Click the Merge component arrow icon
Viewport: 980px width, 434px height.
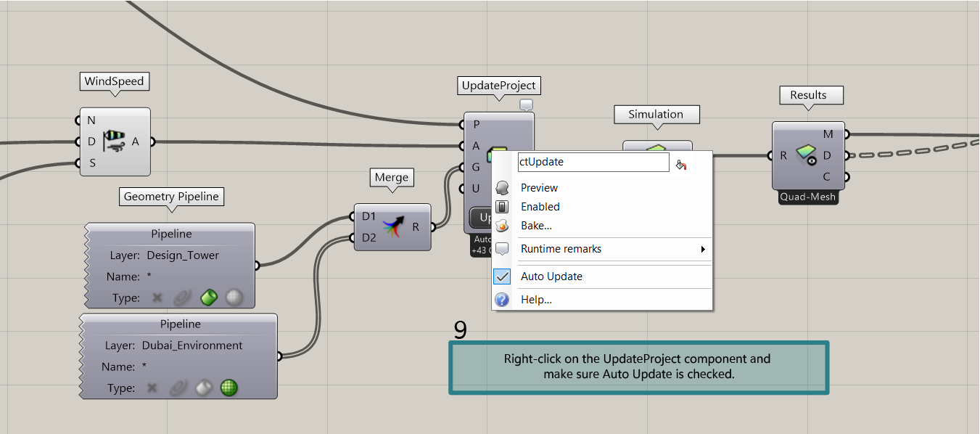tap(392, 226)
